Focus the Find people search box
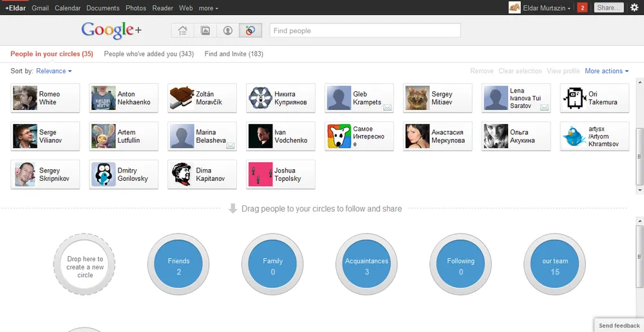This screenshot has width=644, height=332. (x=365, y=30)
